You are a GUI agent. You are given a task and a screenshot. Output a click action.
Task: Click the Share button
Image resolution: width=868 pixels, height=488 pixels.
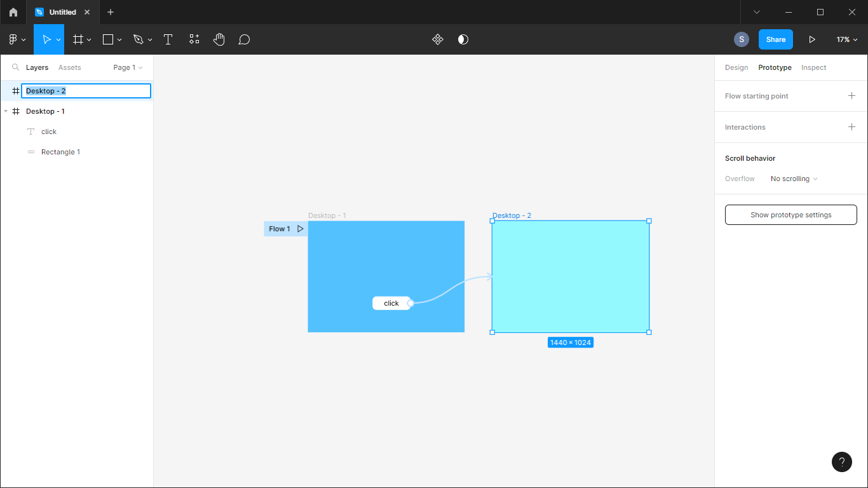pos(776,39)
